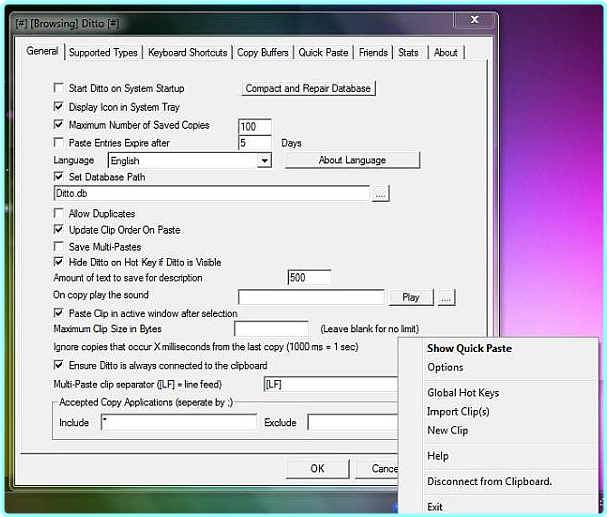Viewport: 607px width, 517px height.
Task: Enable Start Ditto on System Startup
Action: click(x=58, y=88)
